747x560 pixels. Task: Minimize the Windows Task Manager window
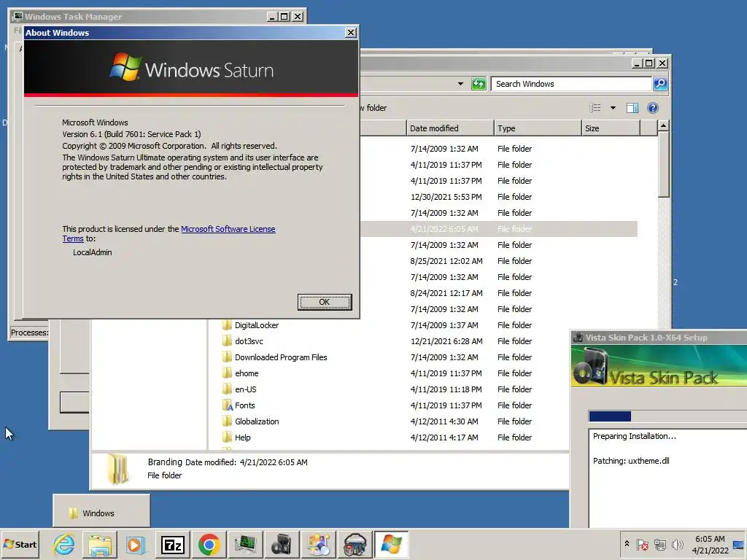tap(272, 17)
